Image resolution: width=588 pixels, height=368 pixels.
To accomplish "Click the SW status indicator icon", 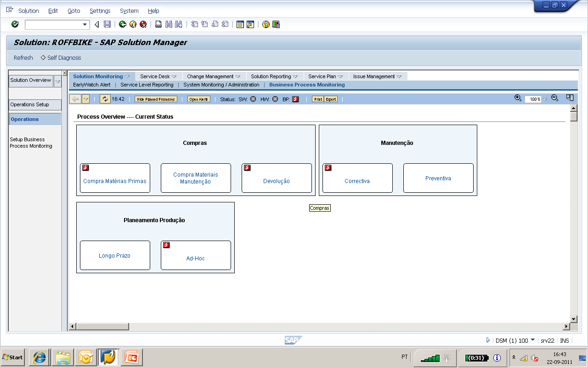I will tap(253, 99).
